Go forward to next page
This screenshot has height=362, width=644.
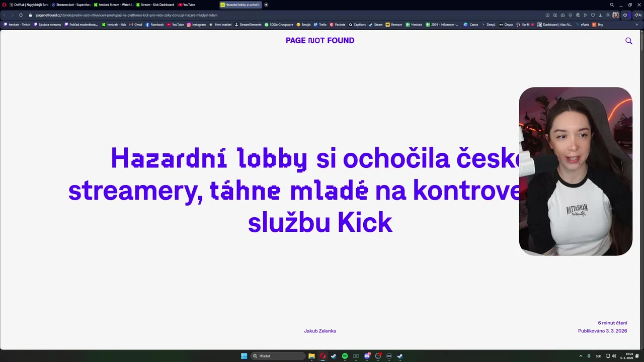tap(12, 15)
